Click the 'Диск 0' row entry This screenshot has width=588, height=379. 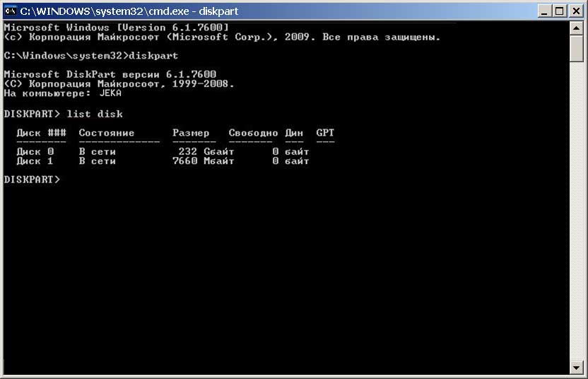coord(35,151)
